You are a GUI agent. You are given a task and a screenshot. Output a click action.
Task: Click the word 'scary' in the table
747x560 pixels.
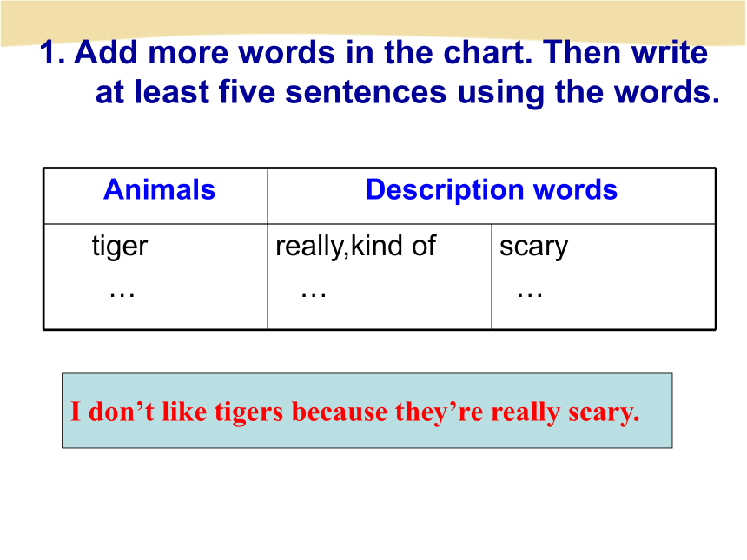533,247
